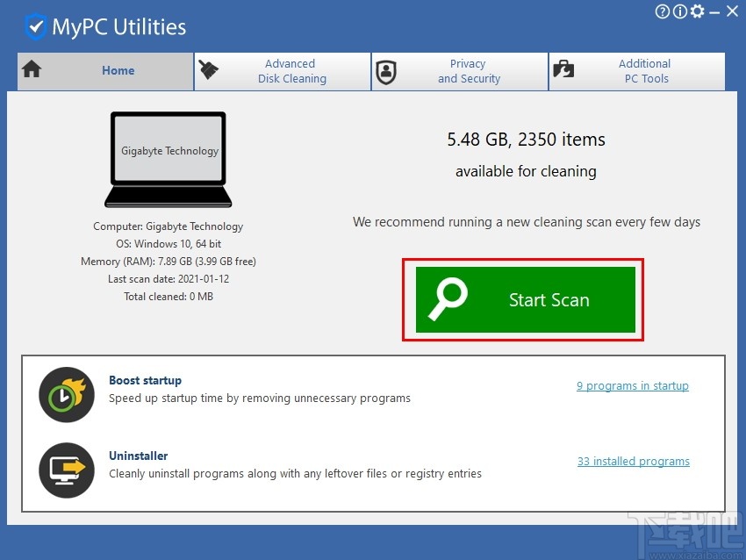This screenshot has width=746, height=560.
Task: Switch to the Privacy and Security tab
Action: (468, 71)
